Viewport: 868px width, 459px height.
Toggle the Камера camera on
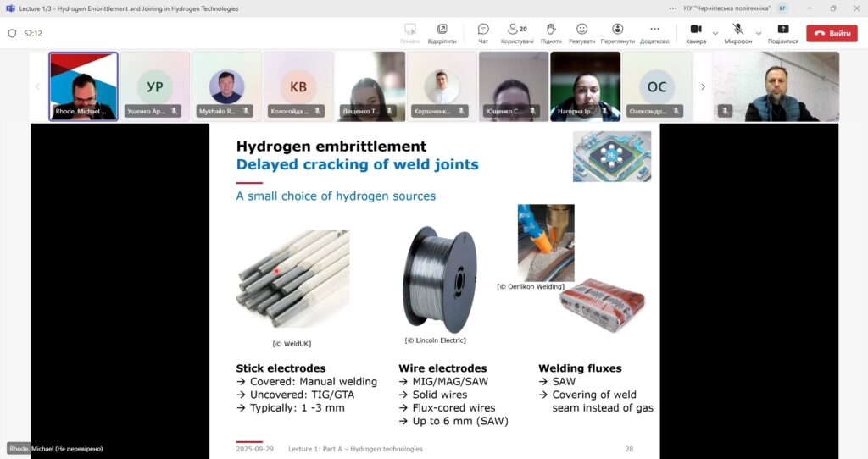click(x=695, y=33)
